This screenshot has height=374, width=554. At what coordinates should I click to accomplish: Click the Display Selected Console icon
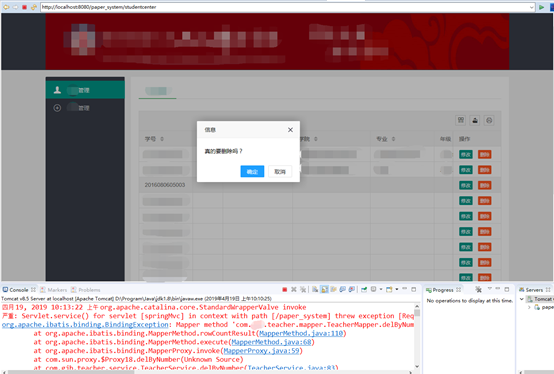pyautogui.click(x=373, y=289)
